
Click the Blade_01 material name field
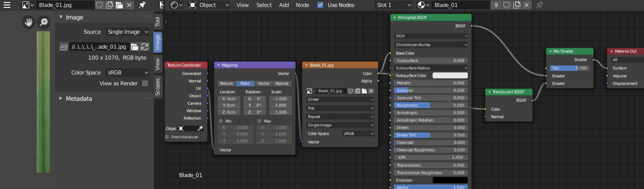coord(460,5)
